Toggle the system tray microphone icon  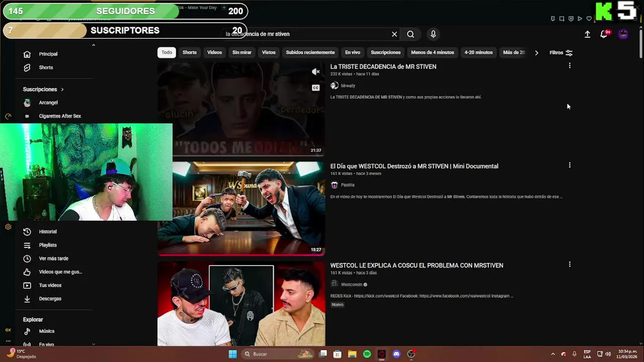point(574,354)
